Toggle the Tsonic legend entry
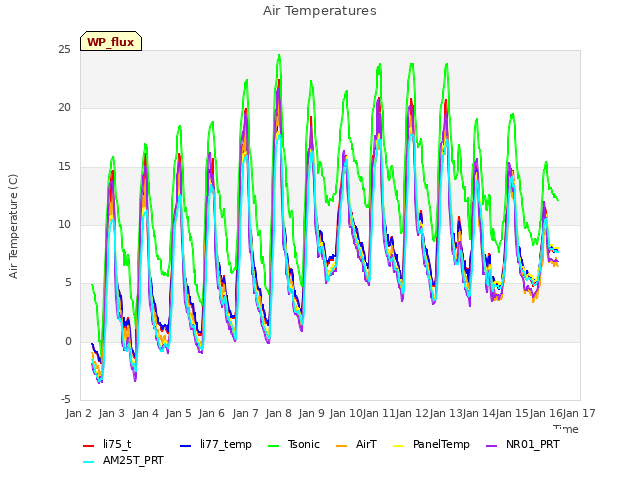The image size is (640, 480). tap(294, 444)
